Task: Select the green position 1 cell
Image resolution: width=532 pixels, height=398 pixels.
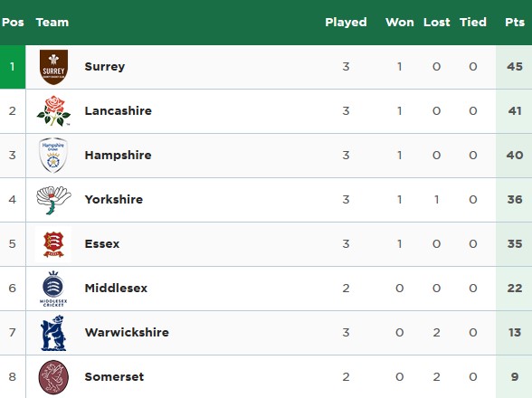Action: click(x=13, y=67)
